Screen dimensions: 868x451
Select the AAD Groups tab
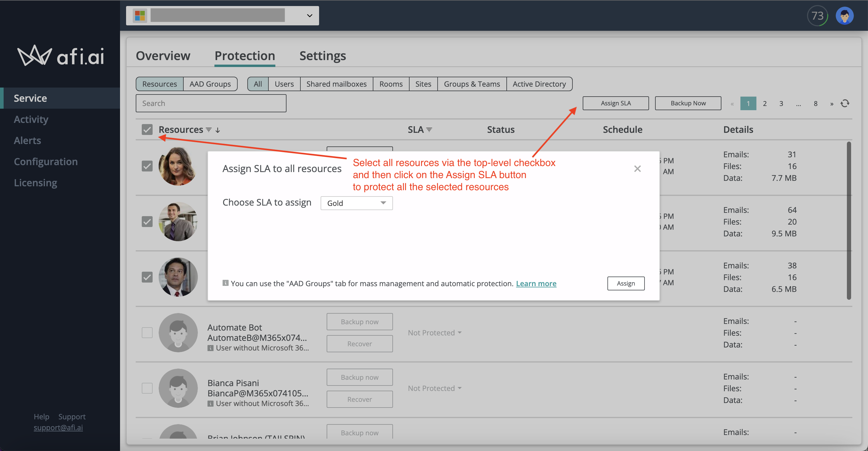210,84
